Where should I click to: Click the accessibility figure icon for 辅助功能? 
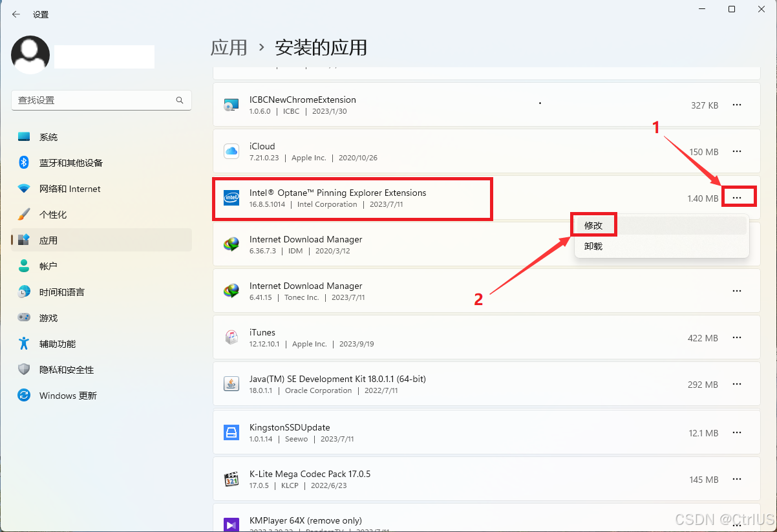[x=24, y=343]
